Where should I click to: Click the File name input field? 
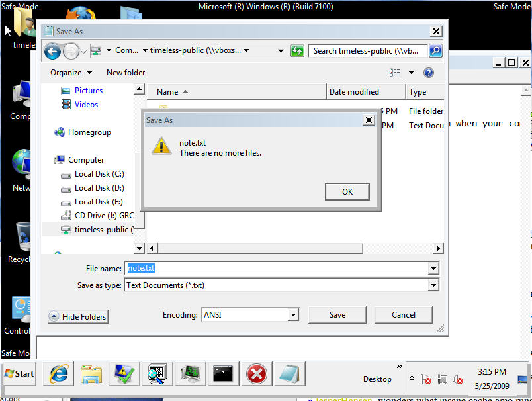(x=277, y=269)
